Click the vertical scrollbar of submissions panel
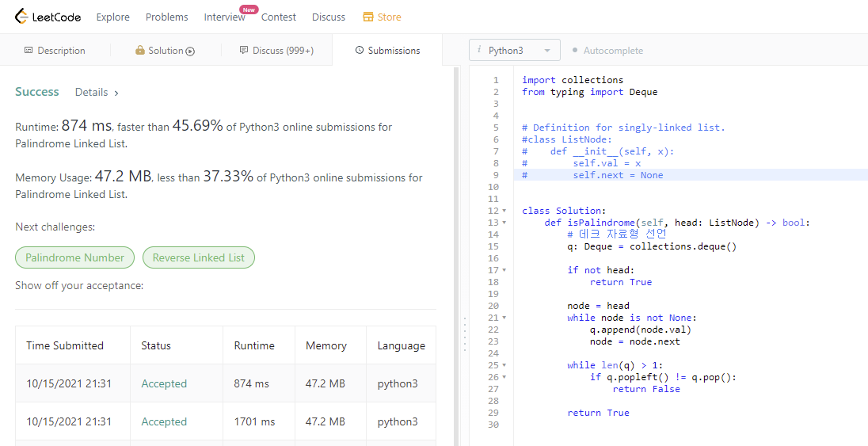The width and height of the screenshot is (868, 446). point(457,256)
